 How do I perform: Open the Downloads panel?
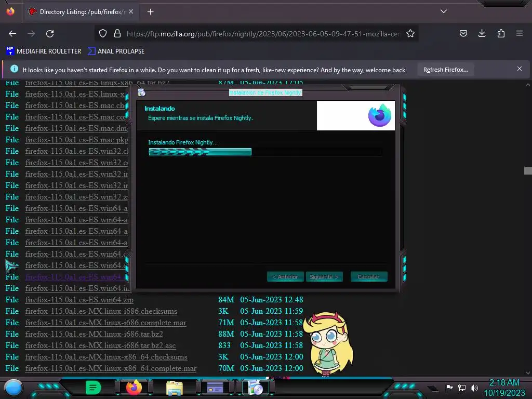(482, 33)
